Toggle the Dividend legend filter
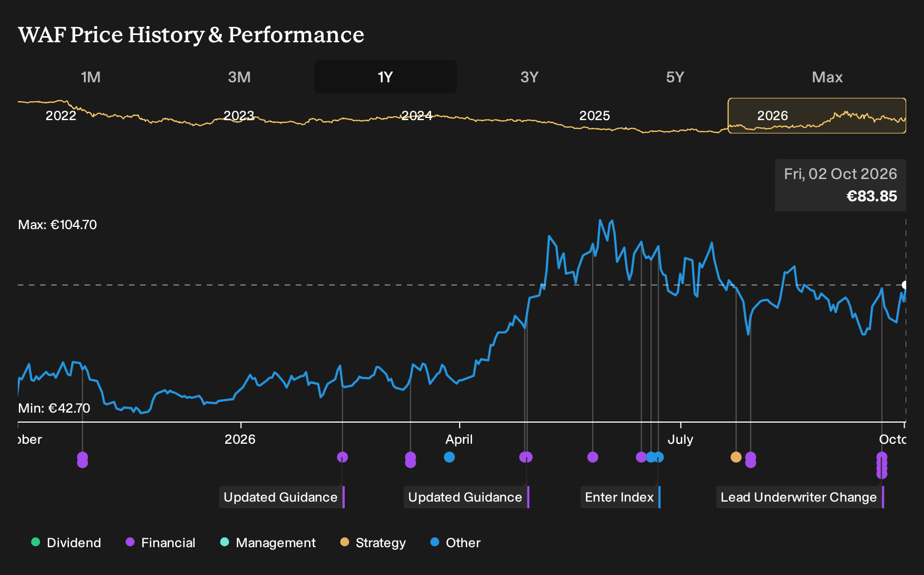 click(x=66, y=543)
